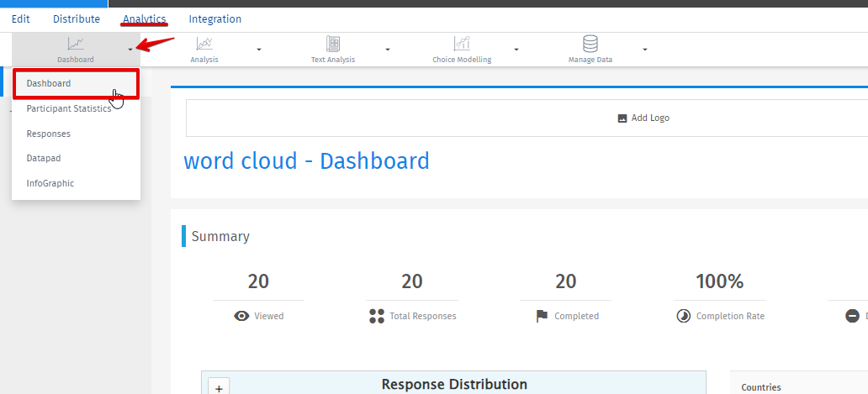Expand the Text Analysis dropdown arrow
This screenshot has height=394, width=868.
[x=388, y=50]
